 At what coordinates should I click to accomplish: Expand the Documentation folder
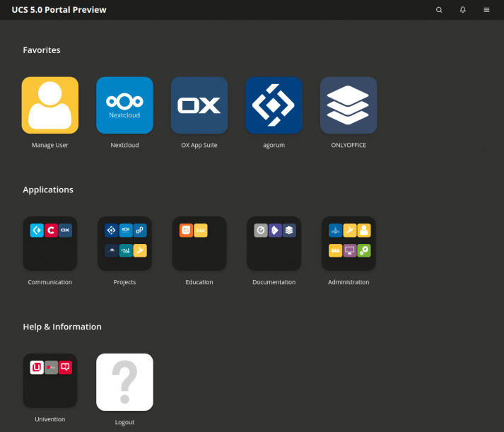click(274, 243)
